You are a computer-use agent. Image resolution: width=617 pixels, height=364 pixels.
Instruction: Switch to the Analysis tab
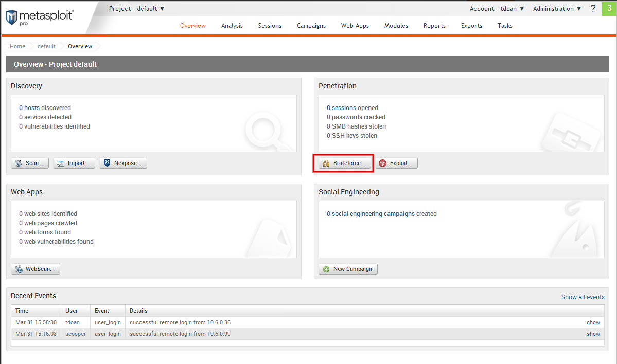[x=232, y=26]
